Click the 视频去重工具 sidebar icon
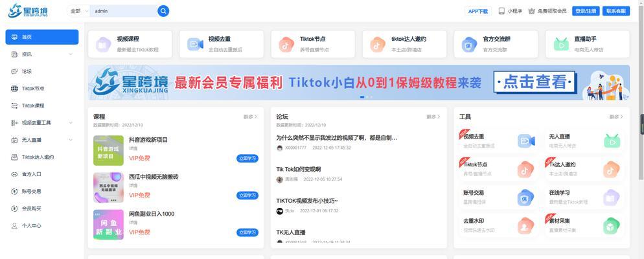Viewport: 644px width, 259px height. click(x=14, y=123)
